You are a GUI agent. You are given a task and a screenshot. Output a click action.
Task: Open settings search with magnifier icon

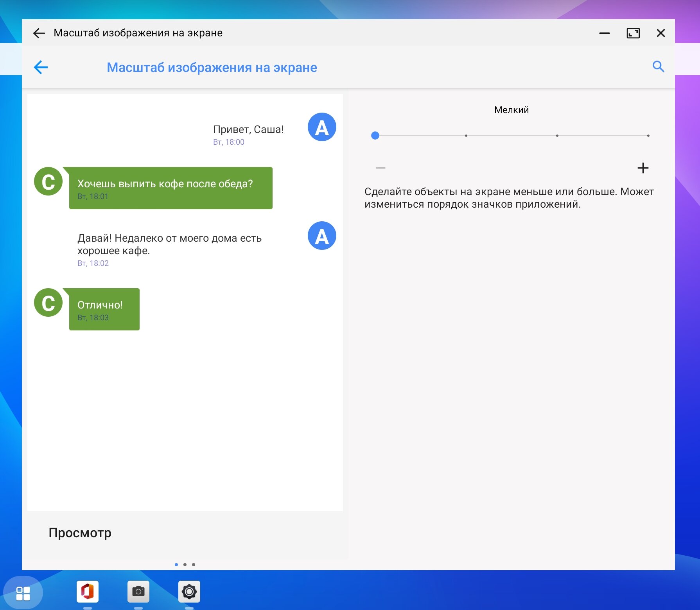coord(658,66)
